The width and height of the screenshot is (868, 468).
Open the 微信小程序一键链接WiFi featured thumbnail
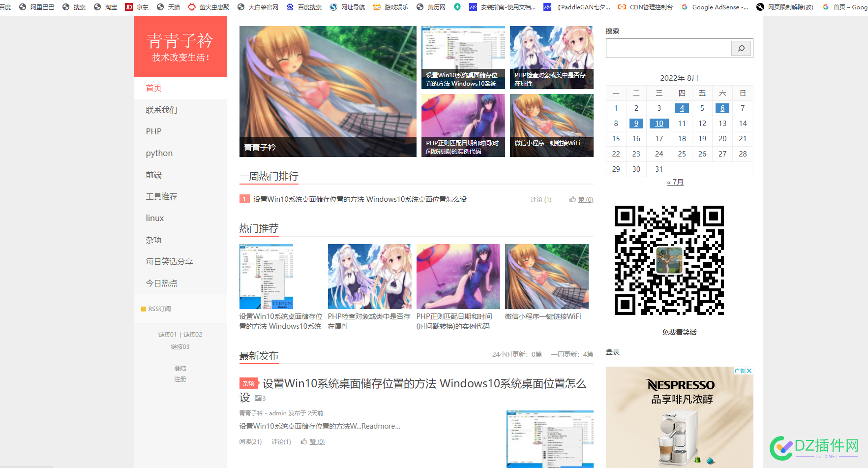tap(552, 125)
